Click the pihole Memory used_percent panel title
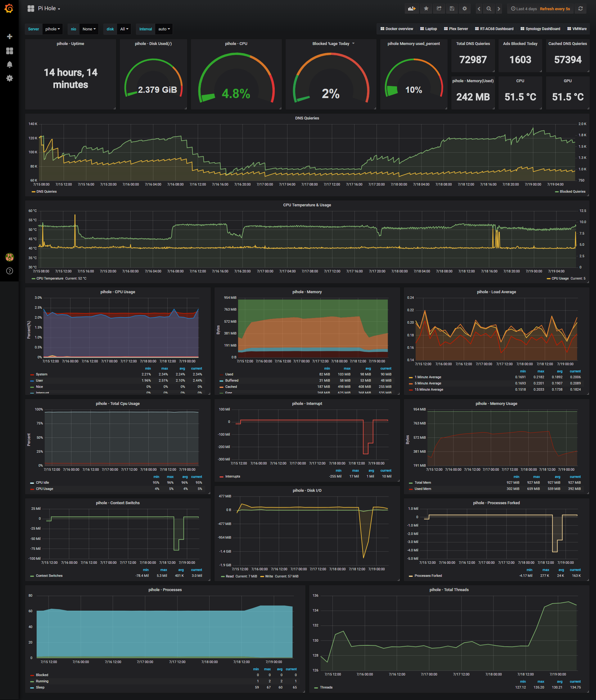Image resolution: width=596 pixels, height=700 pixels. tap(413, 43)
